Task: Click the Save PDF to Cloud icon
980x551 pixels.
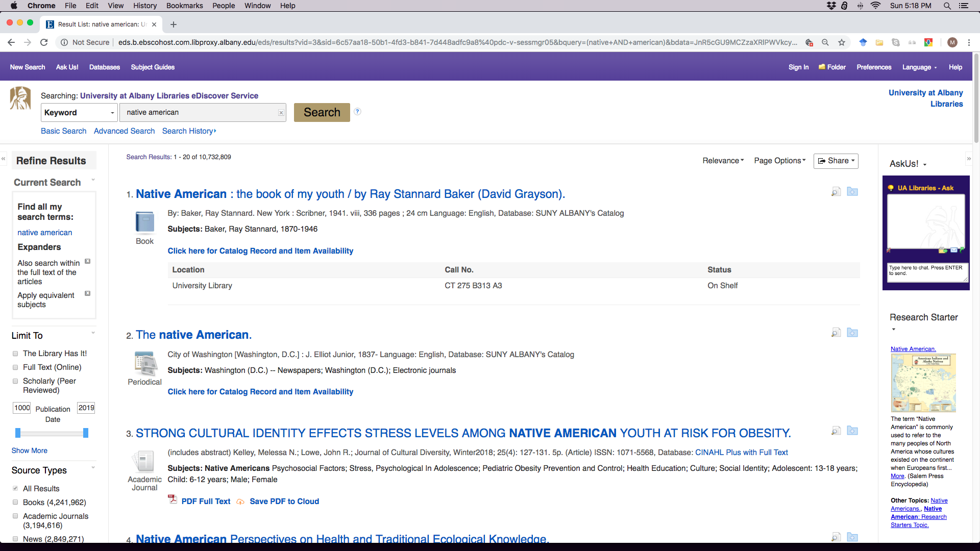Action: tap(240, 502)
